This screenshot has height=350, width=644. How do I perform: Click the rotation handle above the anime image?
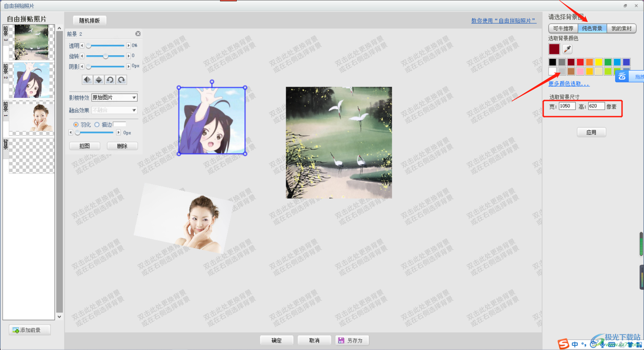click(x=212, y=82)
